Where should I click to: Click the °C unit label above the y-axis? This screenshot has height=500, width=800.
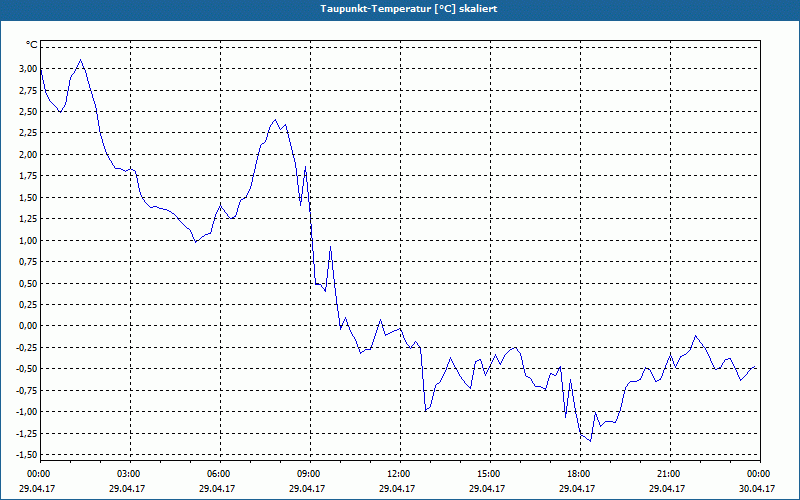point(31,46)
